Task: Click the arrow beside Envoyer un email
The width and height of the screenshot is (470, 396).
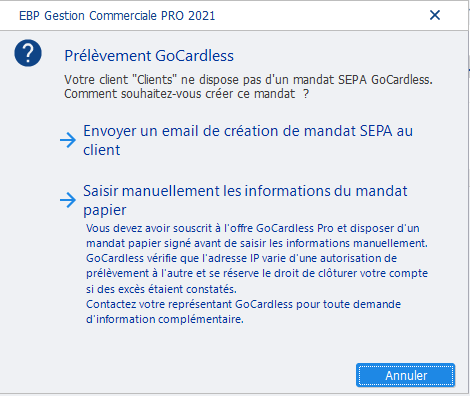Action: 68,140
